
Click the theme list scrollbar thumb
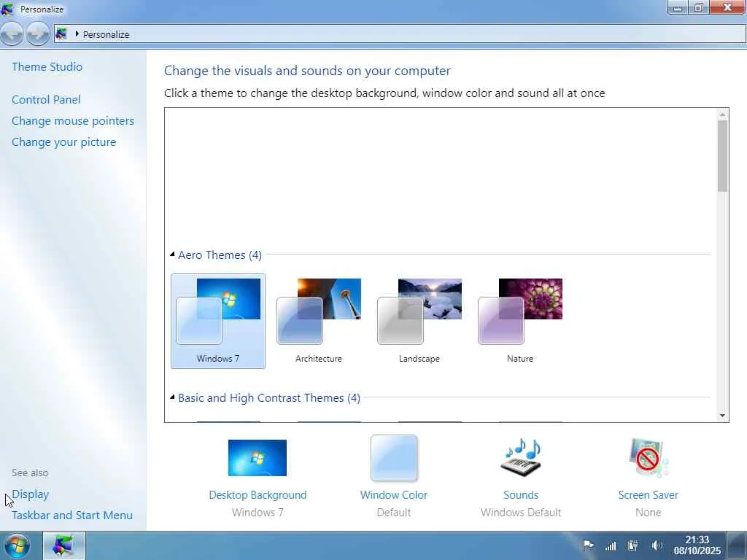[x=722, y=156]
